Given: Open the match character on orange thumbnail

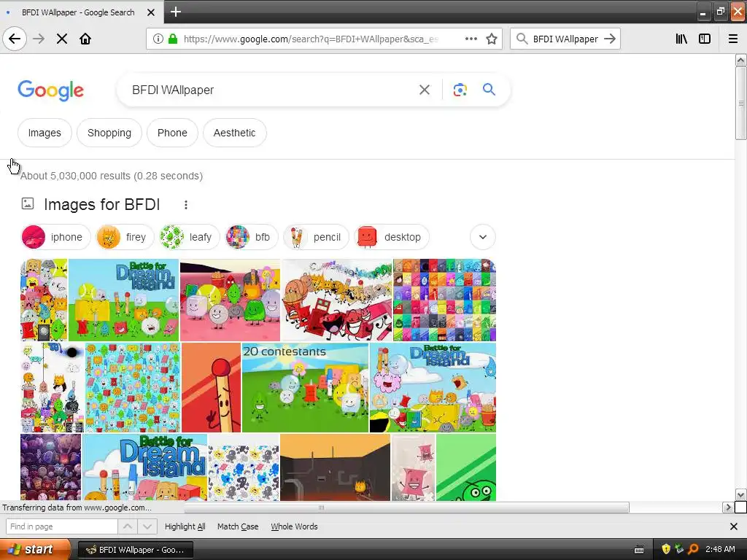Looking at the screenshot, I should point(211,388).
